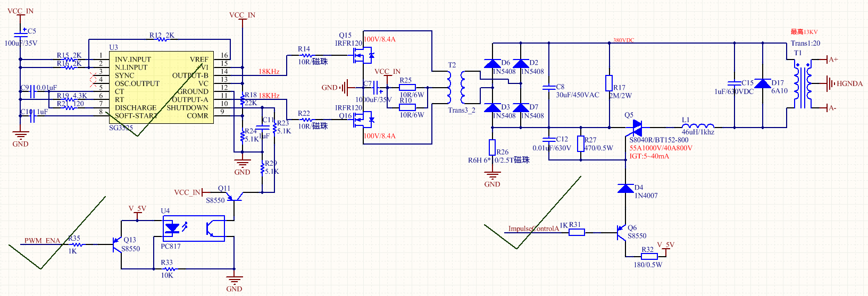Select diode D3 in the bridge rectifier

tap(493, 108)
